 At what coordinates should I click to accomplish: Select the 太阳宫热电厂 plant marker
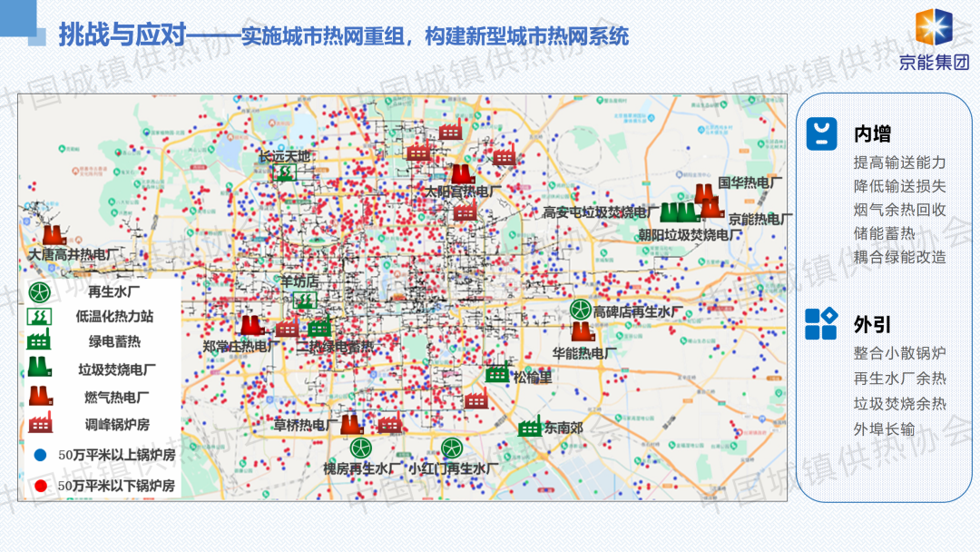pyautogui.click(x=462, y=173)
